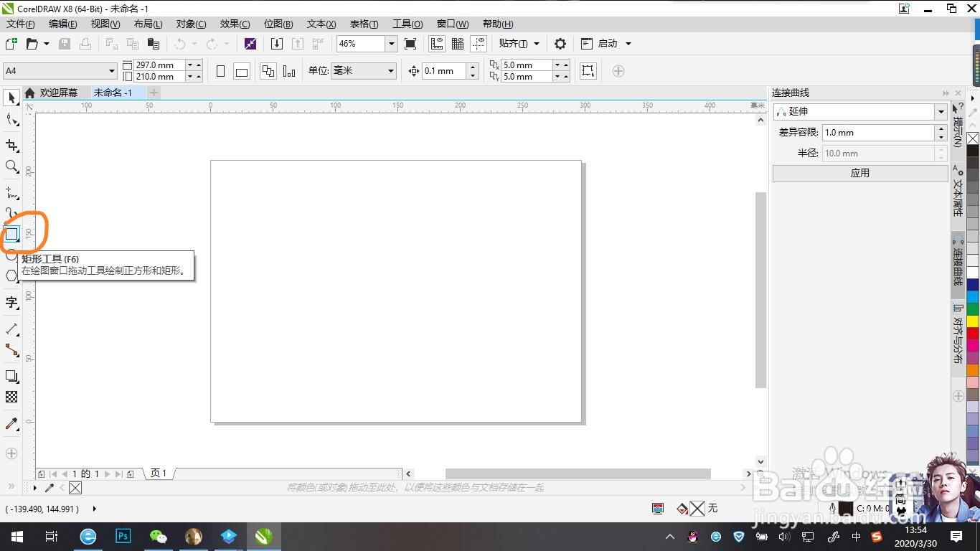
Task: Open the 位图 menu
Action: 278,24
